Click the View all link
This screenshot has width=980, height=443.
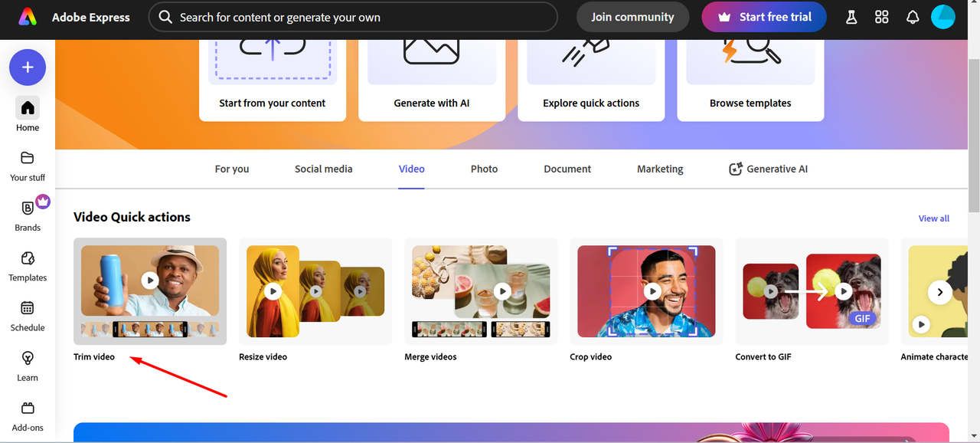click(934, 218)
